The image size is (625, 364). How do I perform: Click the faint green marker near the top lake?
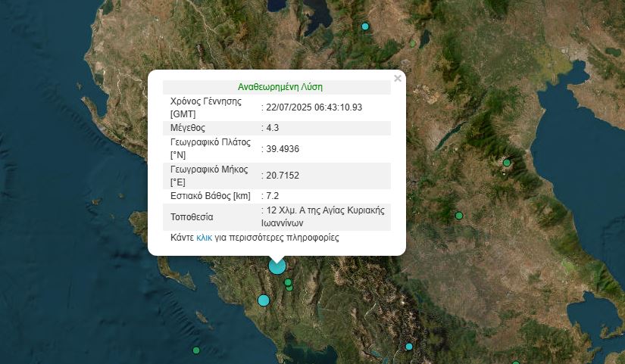[413, 43]
